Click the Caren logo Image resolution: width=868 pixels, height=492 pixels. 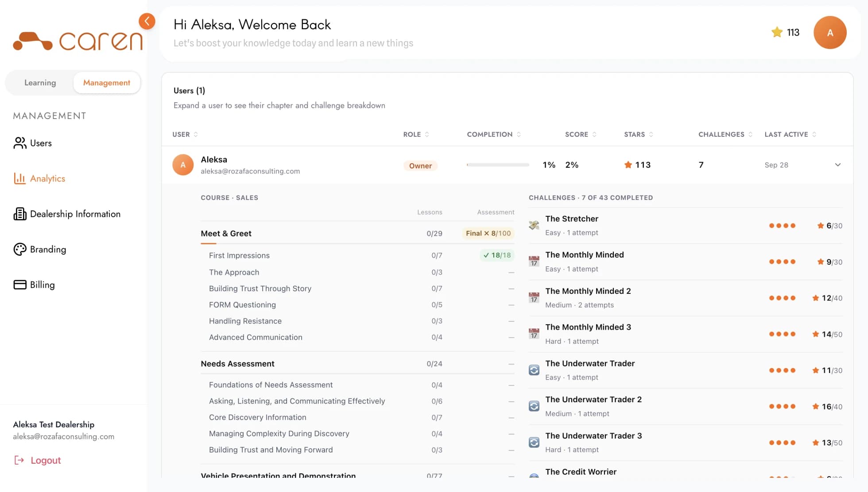tap(78, 41)
